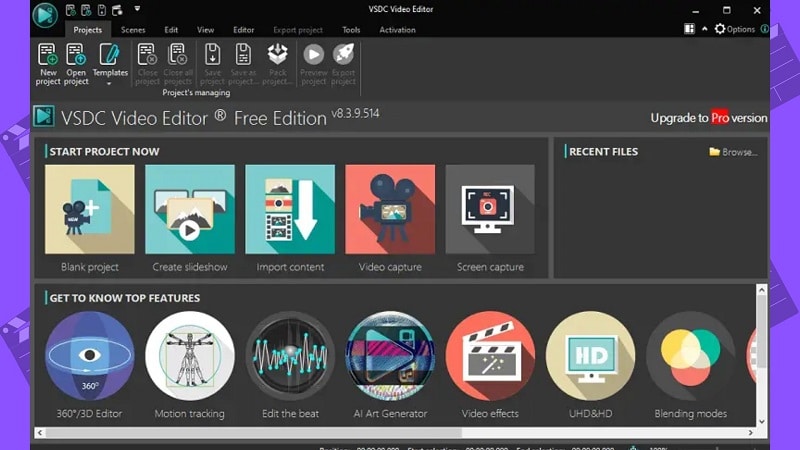Switch to the Scenes tab
The image size is (800, 450).
click(133, 30)
